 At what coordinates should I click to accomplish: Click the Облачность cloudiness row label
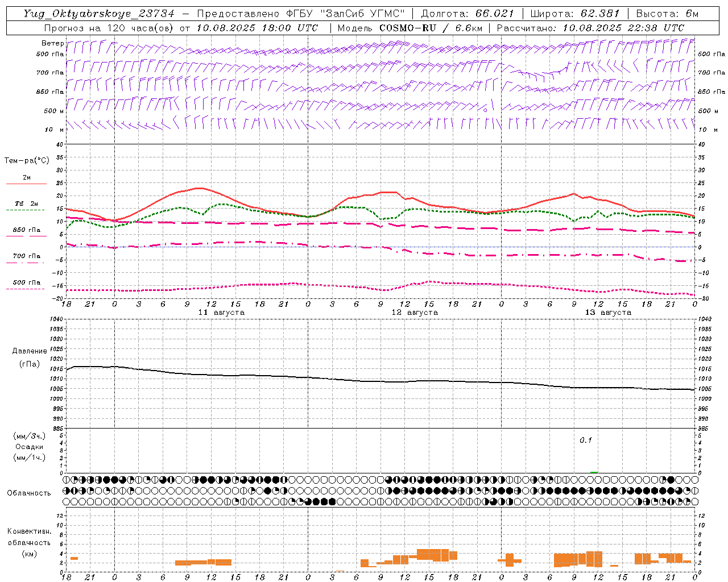pyautogui.click(x=29, y=493)
